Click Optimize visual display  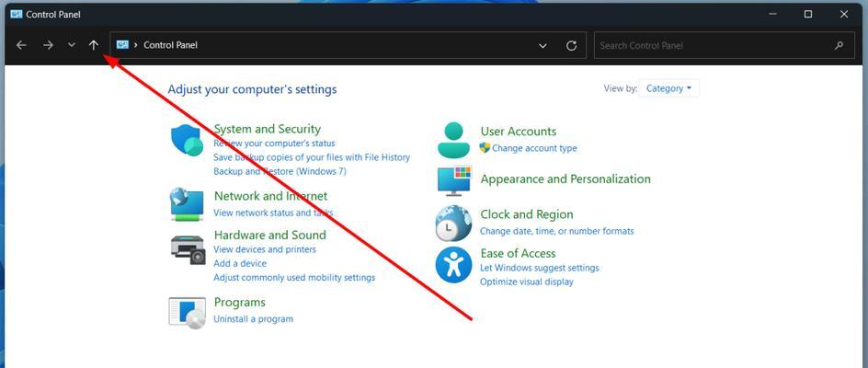tap(527, 282)
